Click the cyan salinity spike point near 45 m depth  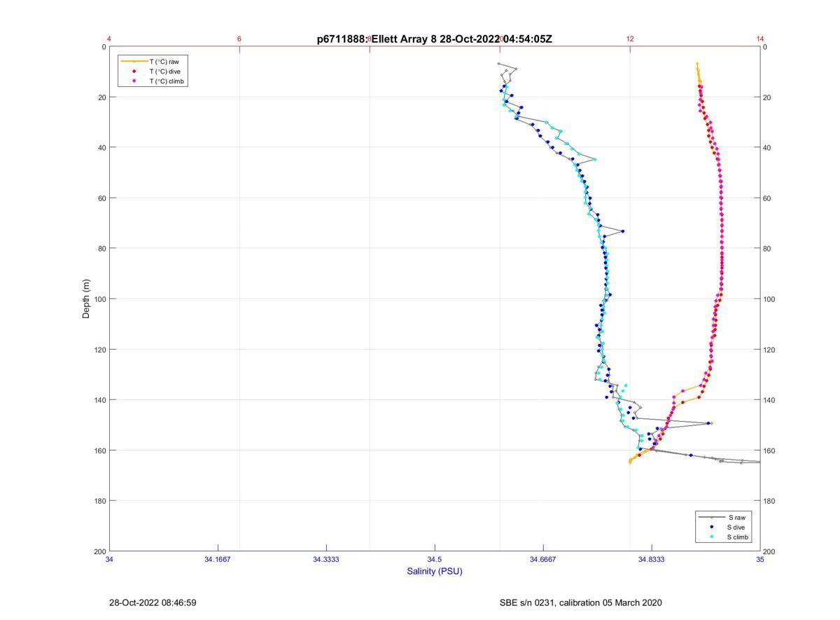[594, 160]
